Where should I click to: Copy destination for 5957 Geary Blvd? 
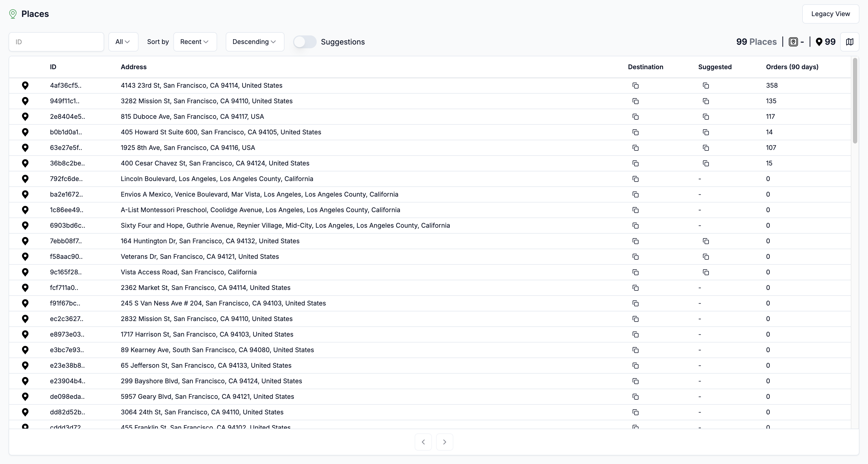[636, 397]
